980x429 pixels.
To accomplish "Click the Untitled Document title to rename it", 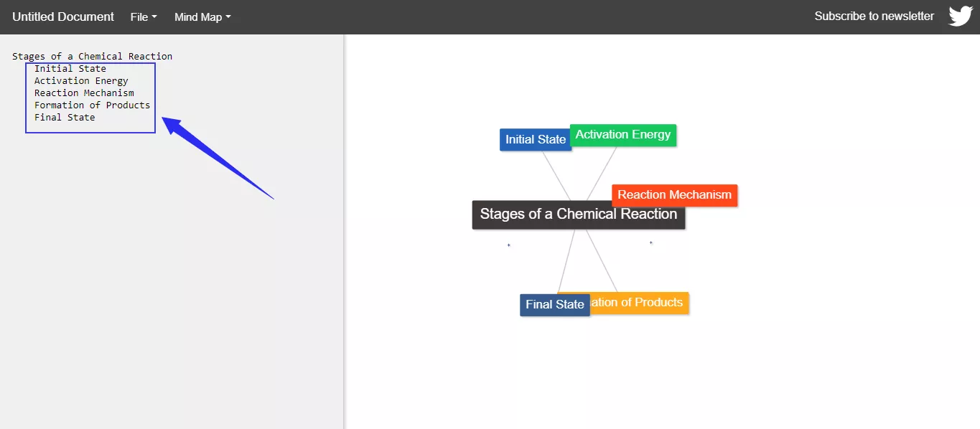I will 62,16.
